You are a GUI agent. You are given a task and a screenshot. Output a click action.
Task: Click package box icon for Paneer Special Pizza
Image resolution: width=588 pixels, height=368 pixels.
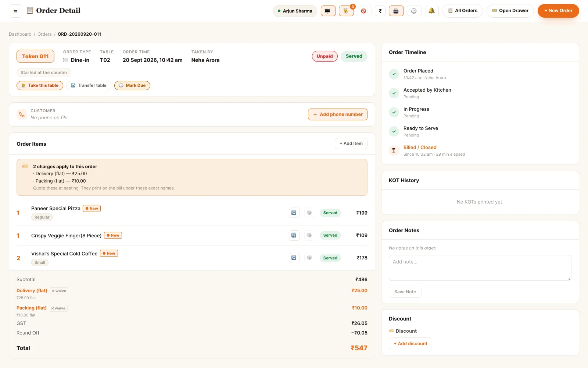point(309,213)
